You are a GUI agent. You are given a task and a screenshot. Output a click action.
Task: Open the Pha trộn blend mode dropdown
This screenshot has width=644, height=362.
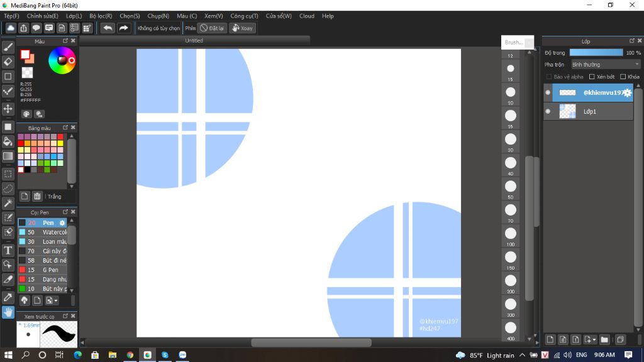(606, 65)
